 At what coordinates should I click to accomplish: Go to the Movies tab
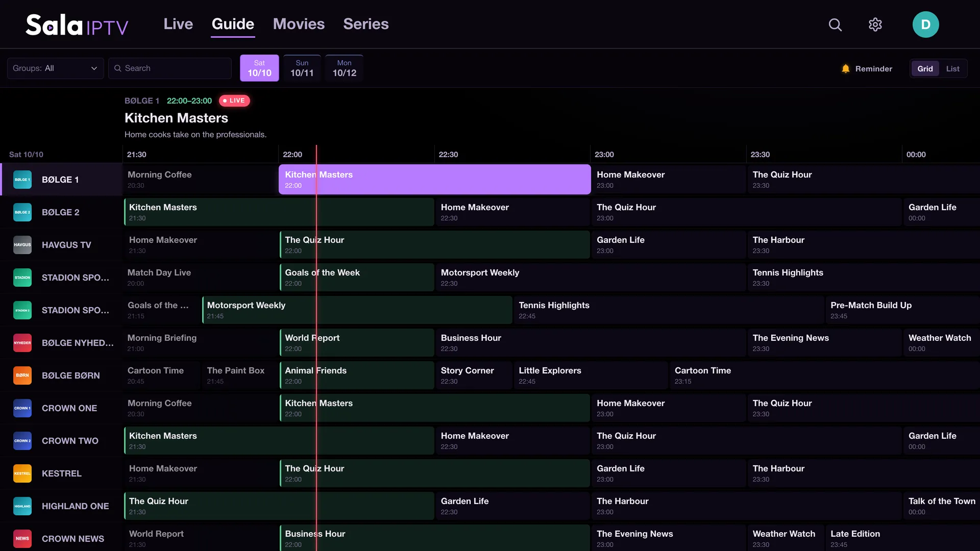tap(299, 24)
